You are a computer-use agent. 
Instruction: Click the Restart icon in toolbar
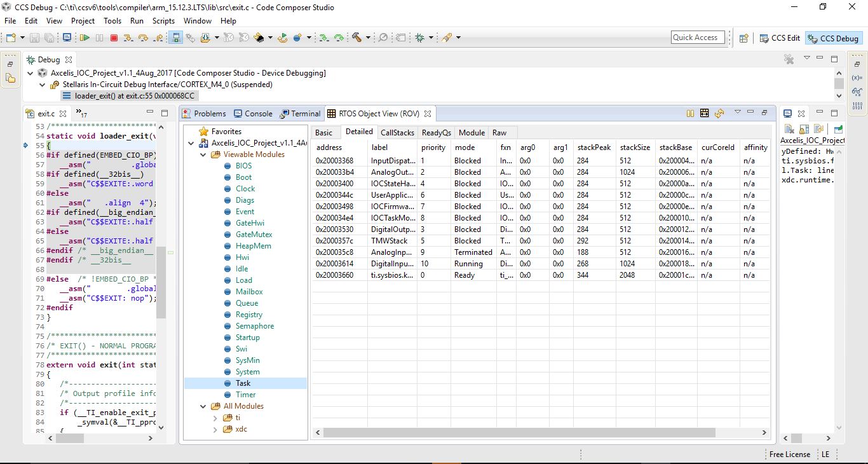[x=282, y=38]
